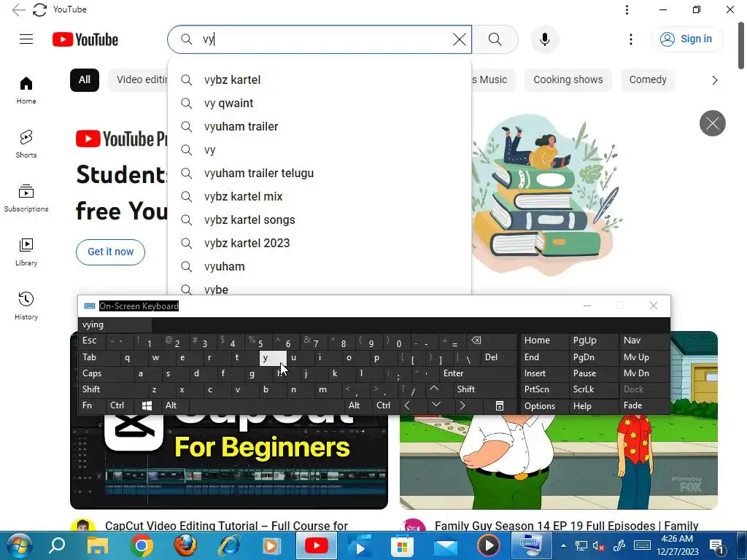Open Library in the sidebar
Screen dimensions: 747x560
[26, 252]
